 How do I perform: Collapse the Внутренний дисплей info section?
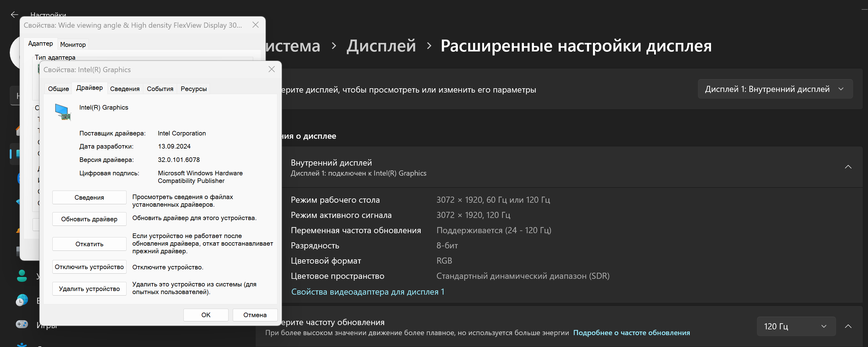[x=848, y=167]
